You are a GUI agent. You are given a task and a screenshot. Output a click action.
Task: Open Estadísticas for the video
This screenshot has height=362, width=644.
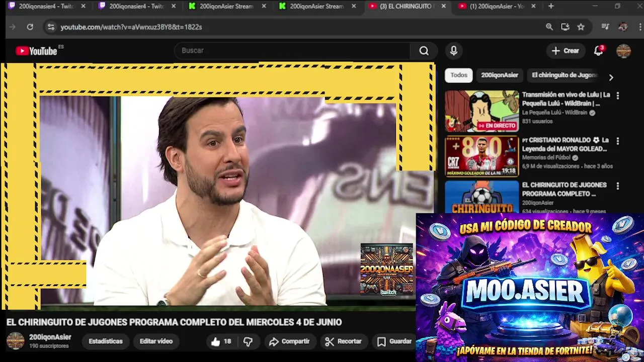tap(106, 341)
